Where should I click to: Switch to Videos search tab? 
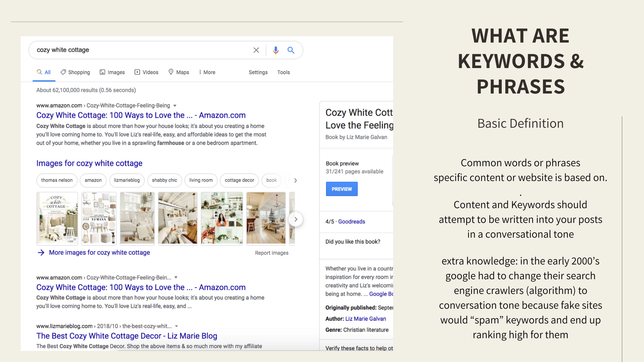point(146,72)
